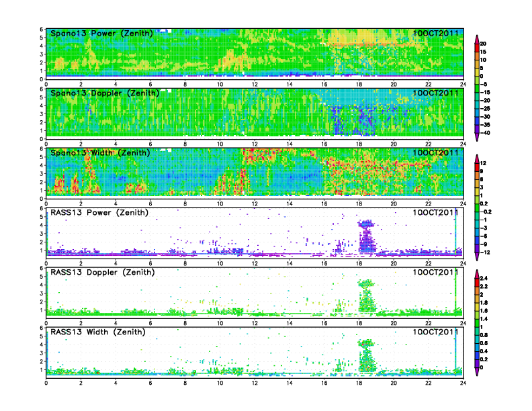Screen dimensions: 532x411
Task: Select the red segment of the middle colorbar
Action: pyautogui.click(x=477, y=167)
